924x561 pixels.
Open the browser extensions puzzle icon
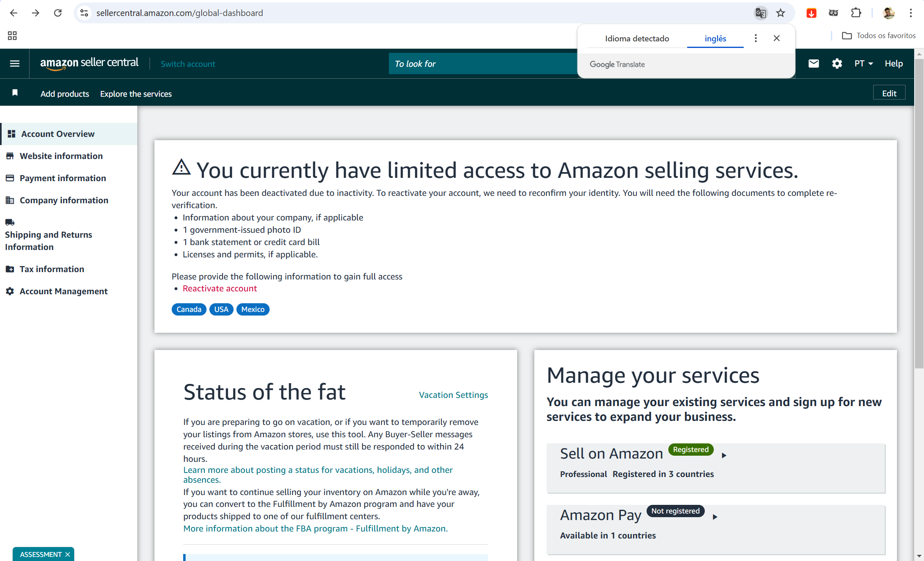pyautogui.click(x=856, y=13)
